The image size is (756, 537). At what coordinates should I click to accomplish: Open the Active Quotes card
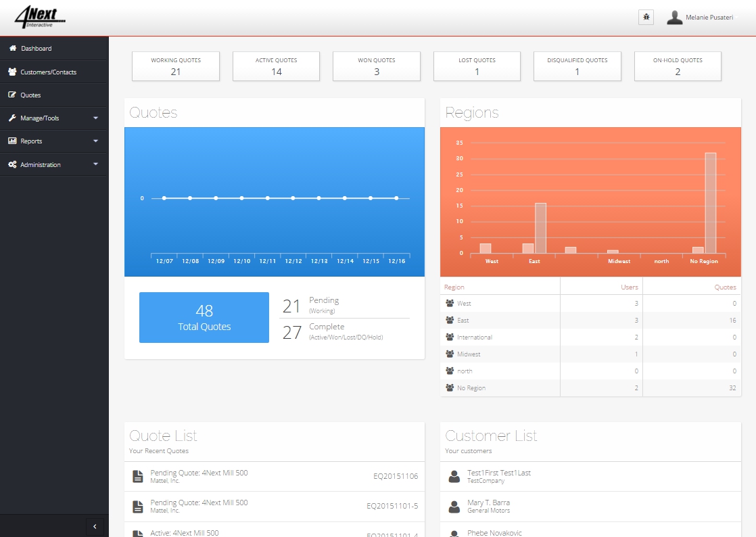pos(277,66)
